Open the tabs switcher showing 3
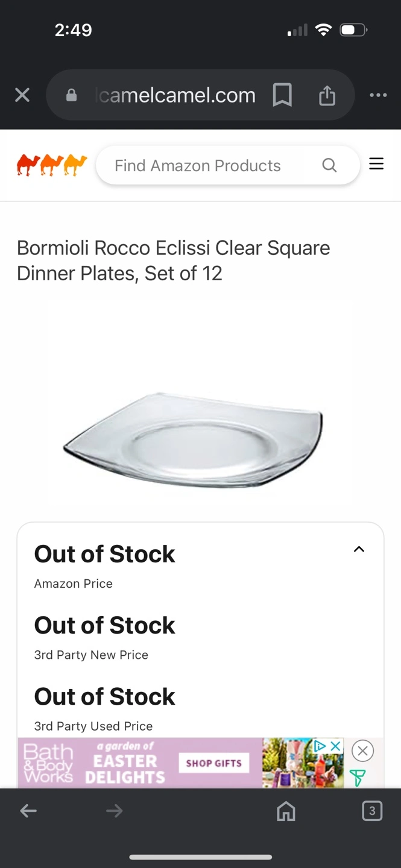 [372, 811]
